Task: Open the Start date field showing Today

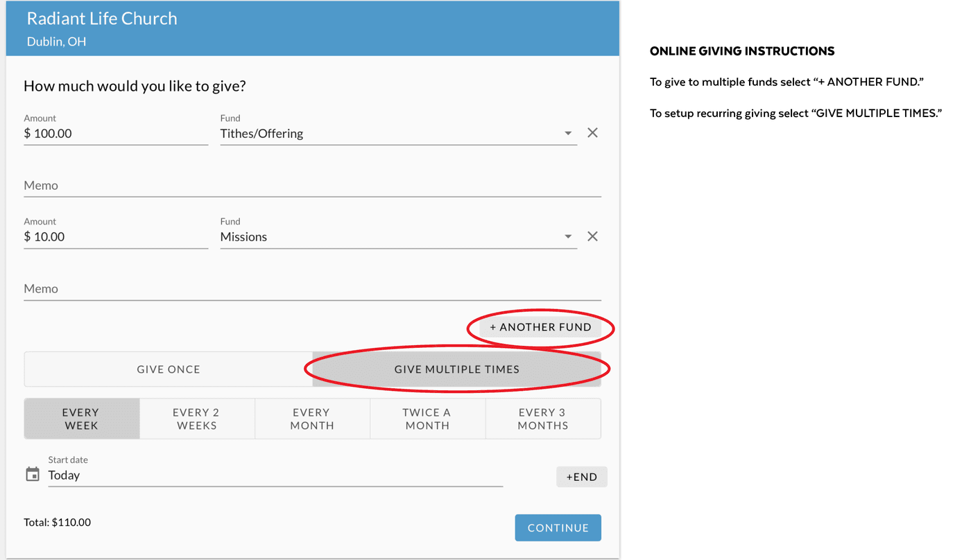Action: click(x=275, y=475)
